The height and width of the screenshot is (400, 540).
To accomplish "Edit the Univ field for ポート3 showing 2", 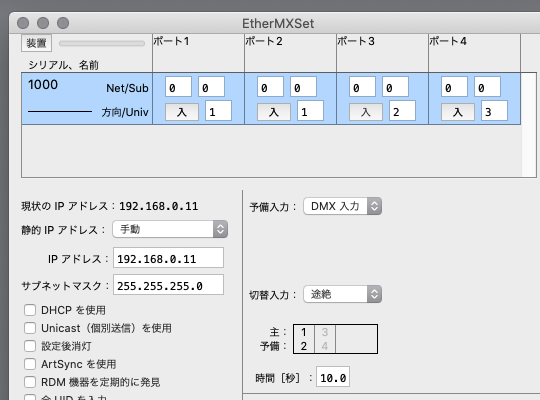I will pyautogui.click(x=402, y=111).
